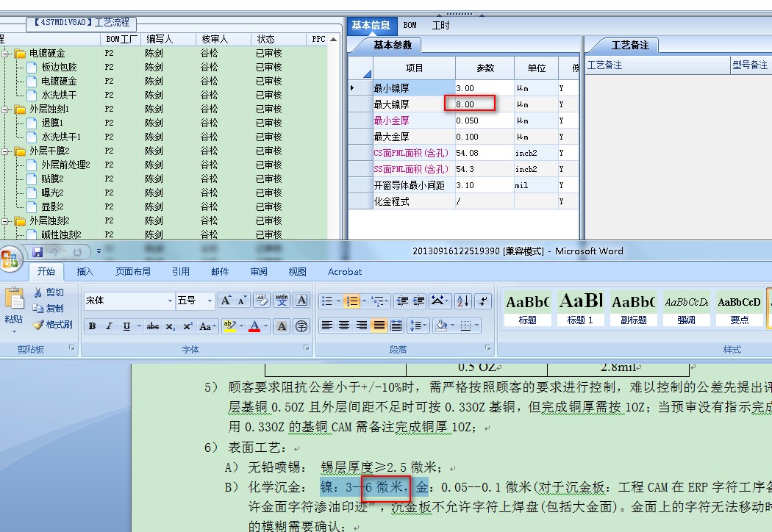
Task: Apply the red font color
Action: point(254,326)
